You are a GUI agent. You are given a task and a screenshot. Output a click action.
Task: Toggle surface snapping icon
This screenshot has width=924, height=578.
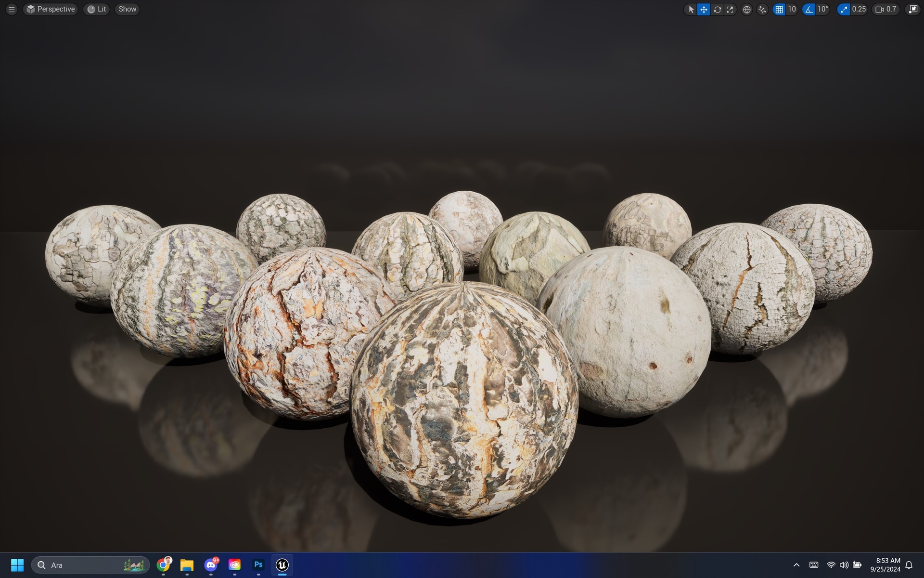coord(762,9)
